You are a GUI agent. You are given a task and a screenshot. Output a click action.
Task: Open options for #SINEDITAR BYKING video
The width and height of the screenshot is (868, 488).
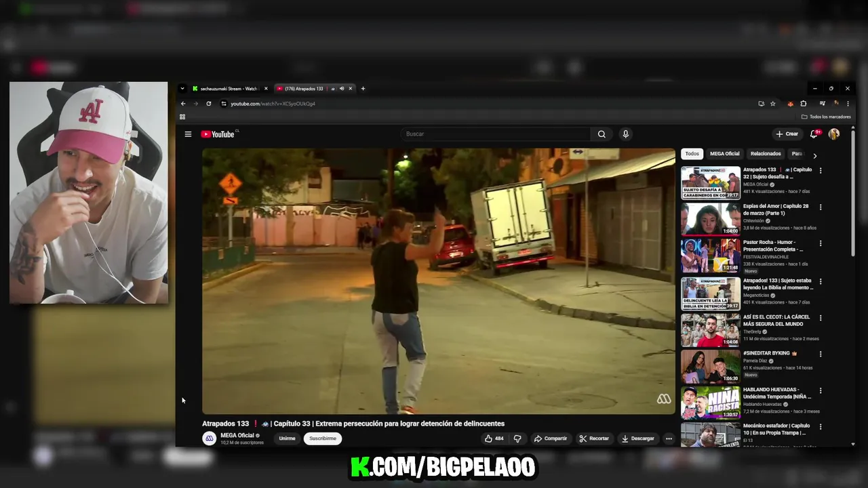(x=821, y=354)
